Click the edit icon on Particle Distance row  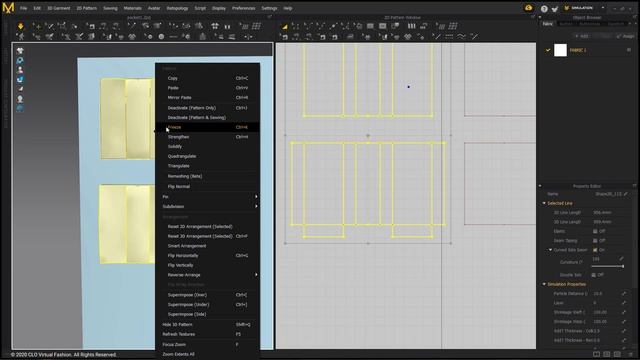tap(624, 293)
